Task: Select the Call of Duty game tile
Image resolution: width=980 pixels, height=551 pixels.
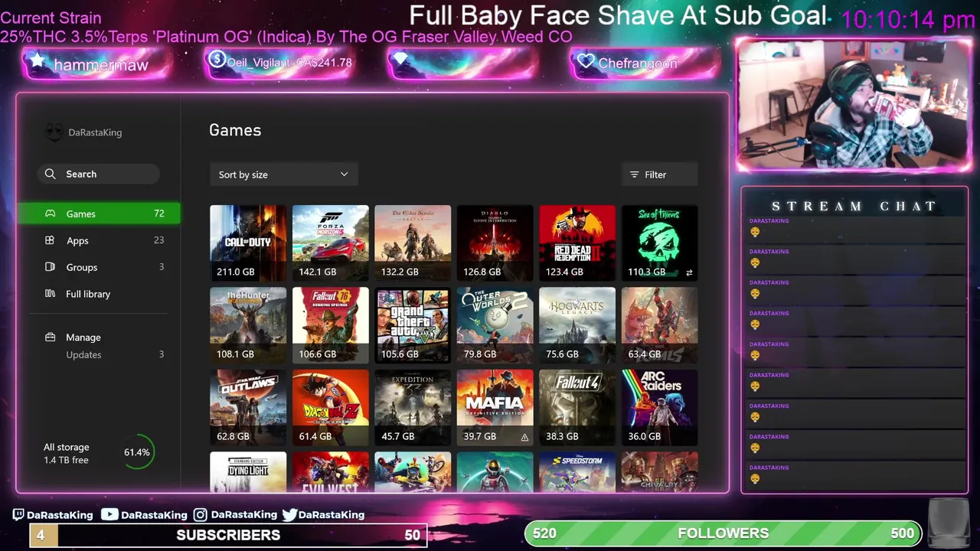Action: pyautogui.click(x=248, y=243)
